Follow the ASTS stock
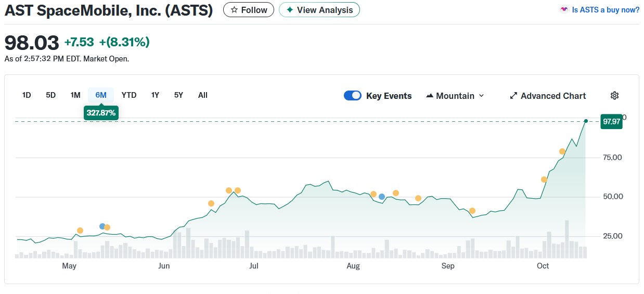This screenshot has width=644, height=294. click(x=249, y=10)
